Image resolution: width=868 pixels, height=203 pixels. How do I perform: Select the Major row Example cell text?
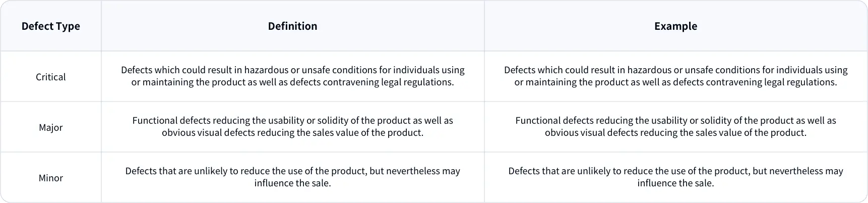[675, 127]
